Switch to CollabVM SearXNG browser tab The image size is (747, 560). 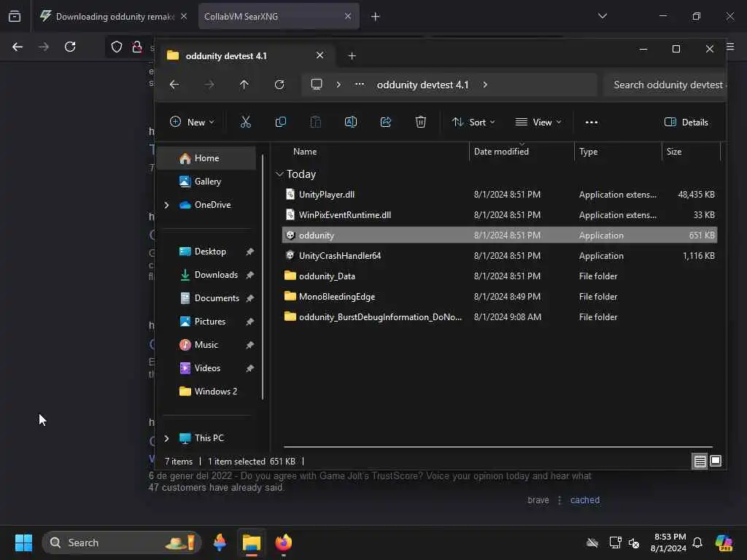pyautogui.click(x=278, y=16)
